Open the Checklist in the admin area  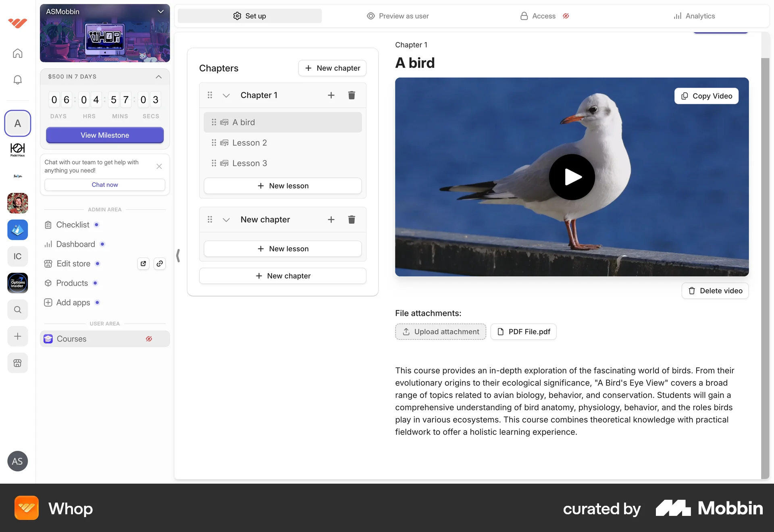point(72,224)
